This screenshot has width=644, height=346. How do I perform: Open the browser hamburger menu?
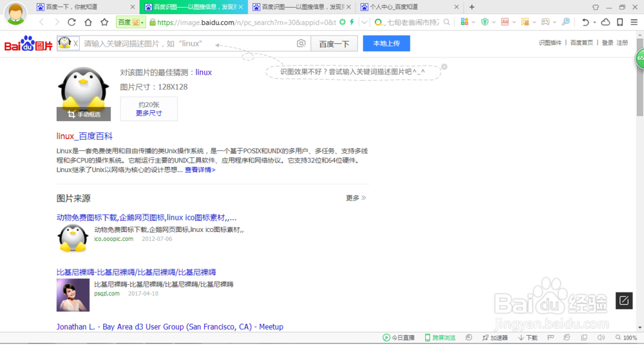(x=634, y=22)
